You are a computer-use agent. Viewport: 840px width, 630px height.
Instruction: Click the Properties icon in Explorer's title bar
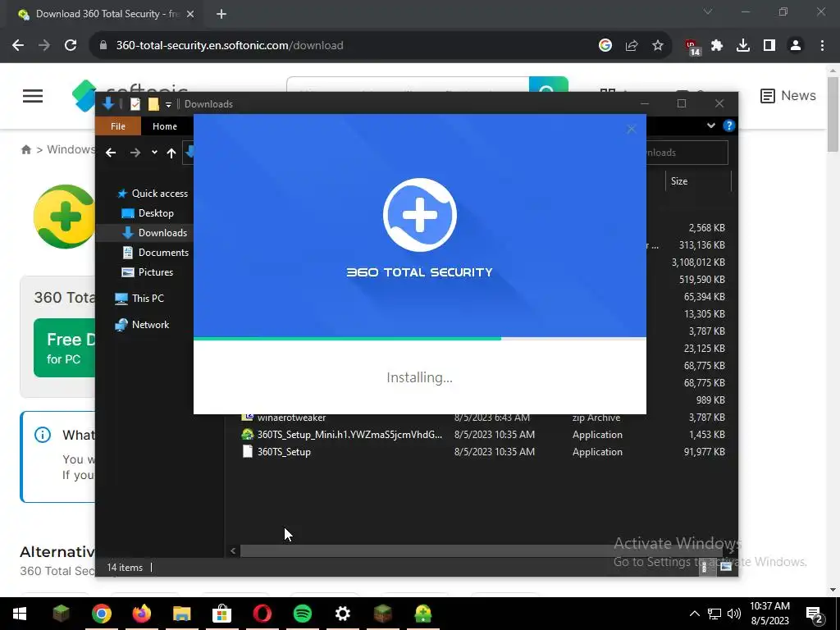click(135, 104)
